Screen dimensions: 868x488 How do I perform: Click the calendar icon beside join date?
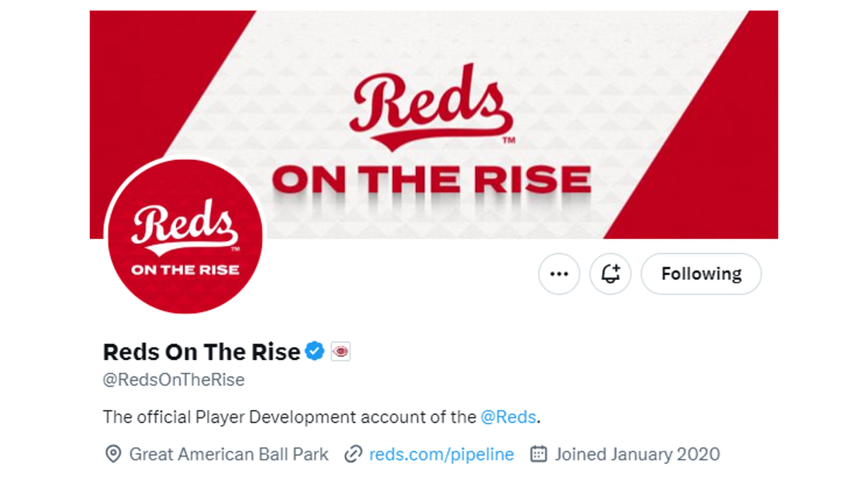pos(538,454)
